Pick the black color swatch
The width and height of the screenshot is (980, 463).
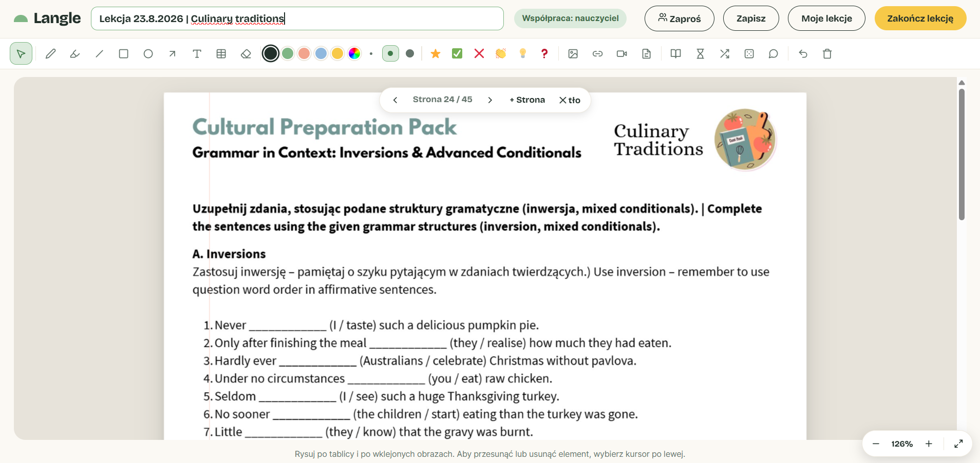[x=271, y=53]
